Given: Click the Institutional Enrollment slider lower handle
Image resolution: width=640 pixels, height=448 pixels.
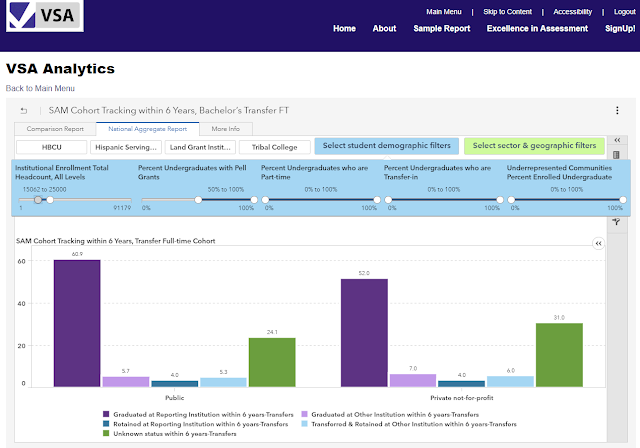Looking at the screenshot, I should click(38, 200).
